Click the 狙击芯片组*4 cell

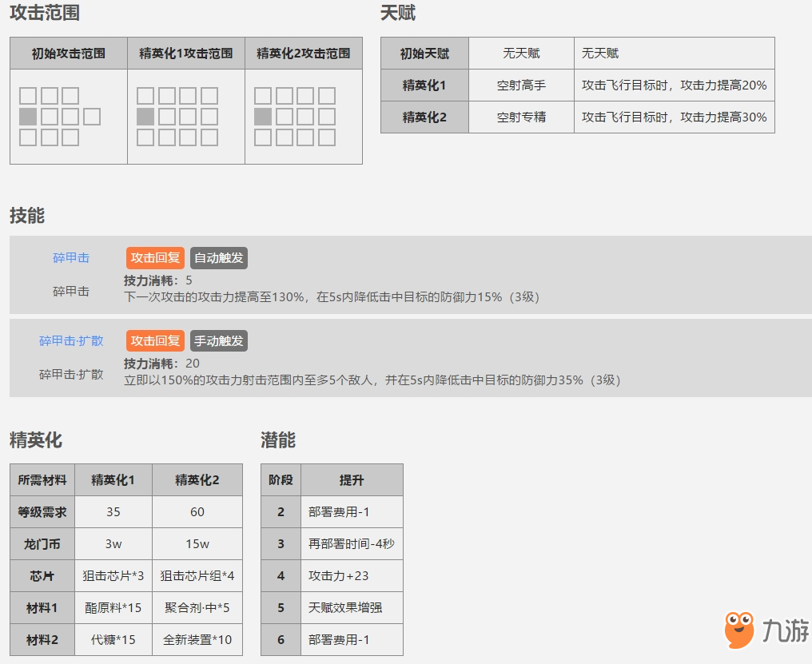click(197, 576)
